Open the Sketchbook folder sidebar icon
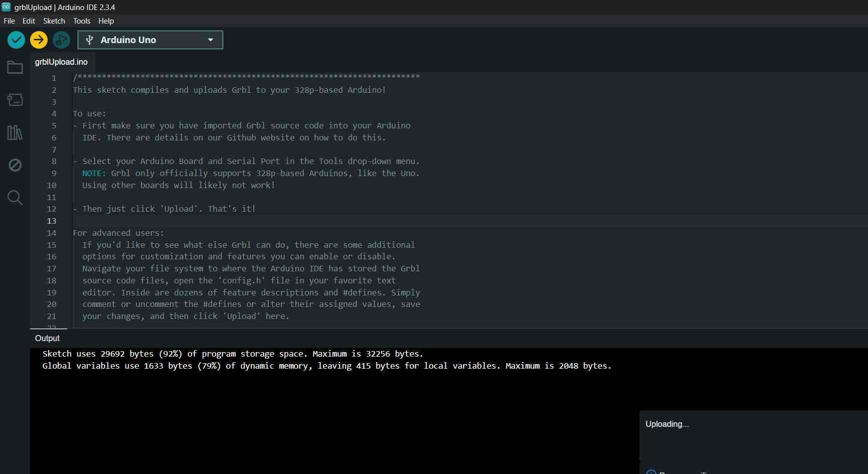 [x=15, y=67]
